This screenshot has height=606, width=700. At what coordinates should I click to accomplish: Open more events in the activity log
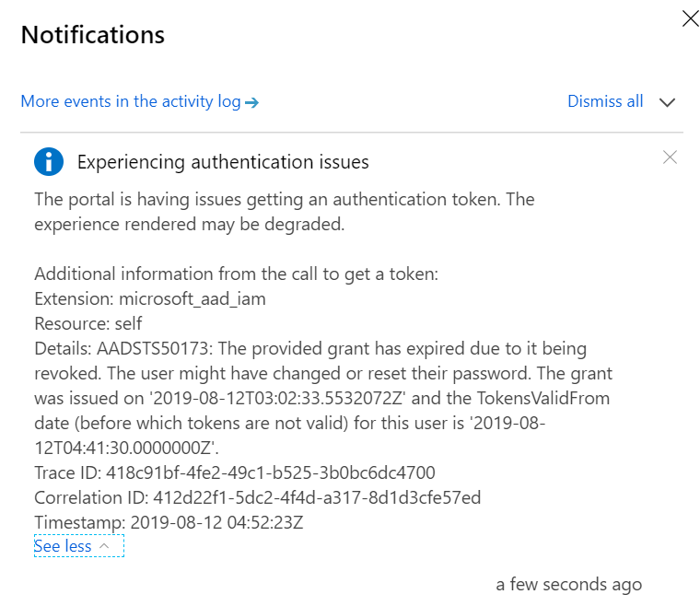(131, 101)
